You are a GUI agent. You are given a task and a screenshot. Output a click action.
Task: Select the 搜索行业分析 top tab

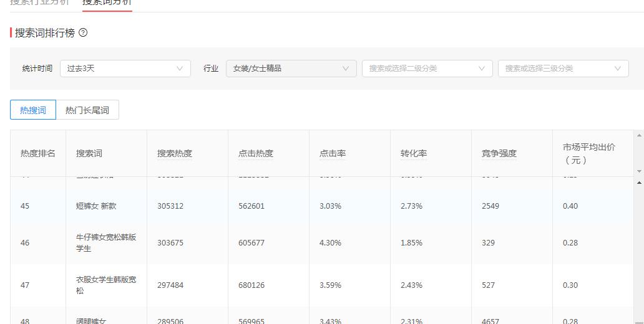[x=39, y=2]
